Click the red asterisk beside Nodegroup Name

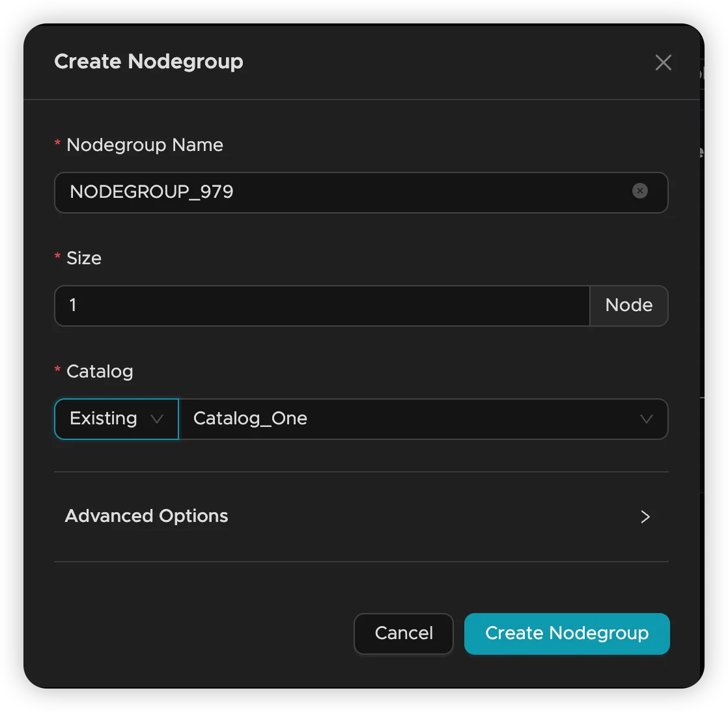[x=57, y=144]
